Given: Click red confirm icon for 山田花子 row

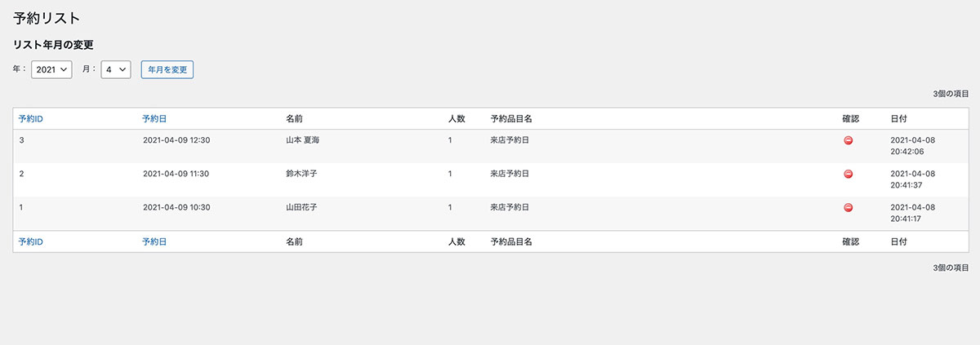Looking at the screenshot, I should [848, 207].
